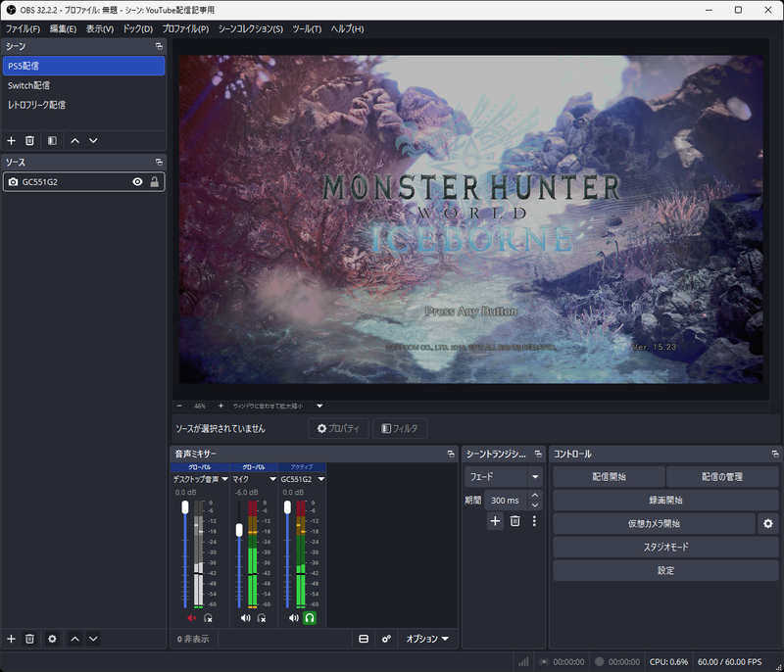Open preview scaling dropdown arrow

point(319,406)
